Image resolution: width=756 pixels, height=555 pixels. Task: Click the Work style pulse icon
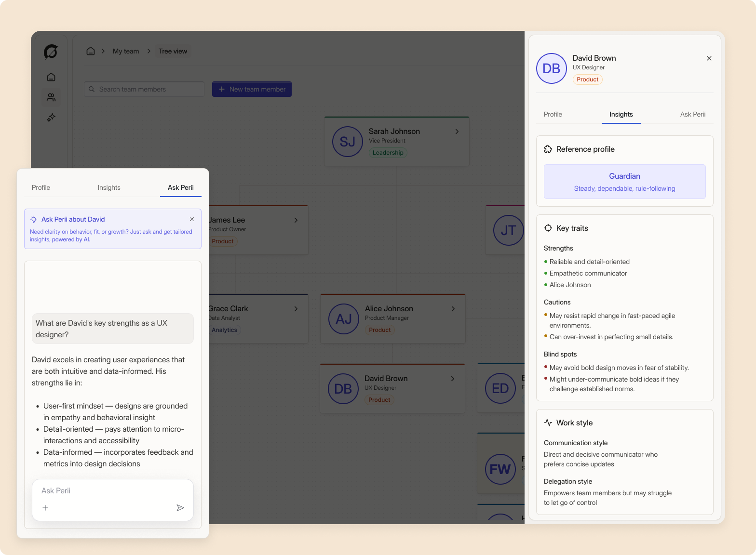click(548, 423)
